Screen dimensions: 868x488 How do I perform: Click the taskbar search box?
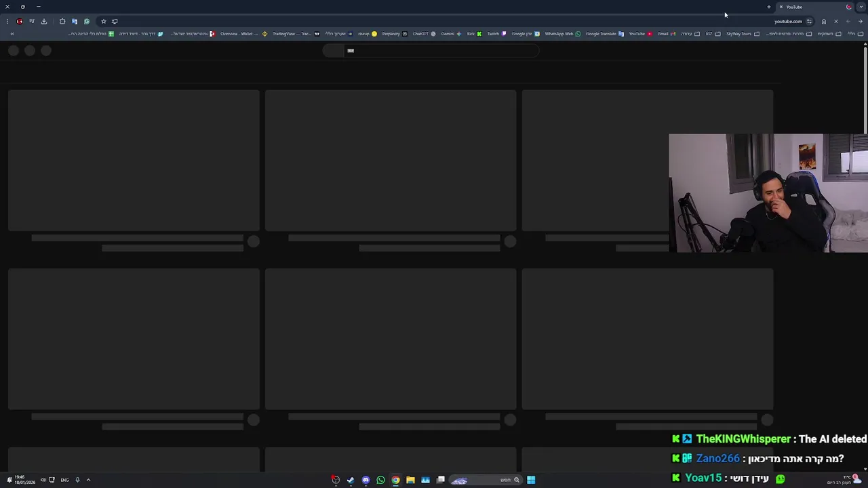click(487, 480)
